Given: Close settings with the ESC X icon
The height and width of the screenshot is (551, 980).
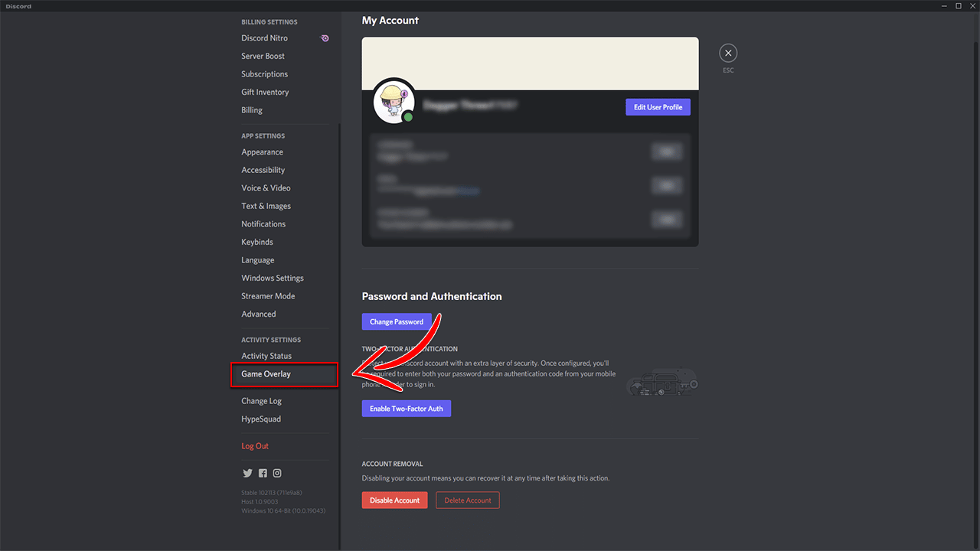Looking at the screenshot, I should pyautogui.click(x=728, y=53).
